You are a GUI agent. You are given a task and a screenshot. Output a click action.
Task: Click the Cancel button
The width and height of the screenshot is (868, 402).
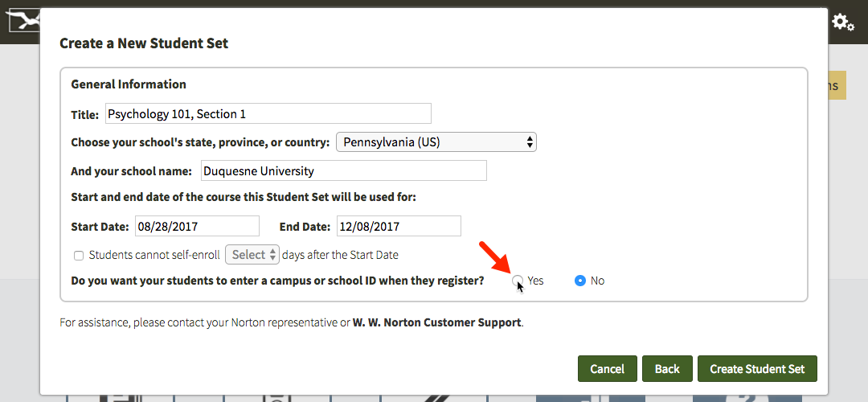point(608,369)
